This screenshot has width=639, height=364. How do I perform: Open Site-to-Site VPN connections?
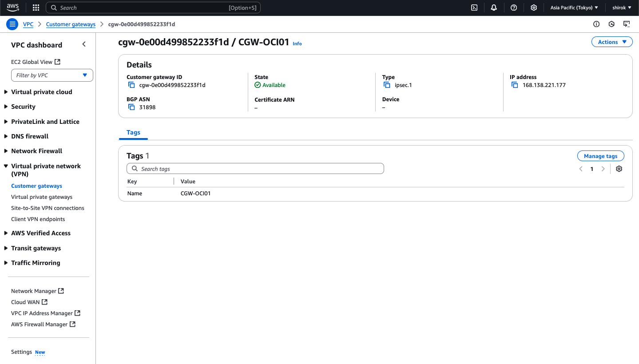pyautogui.click(x=48, y=208)
